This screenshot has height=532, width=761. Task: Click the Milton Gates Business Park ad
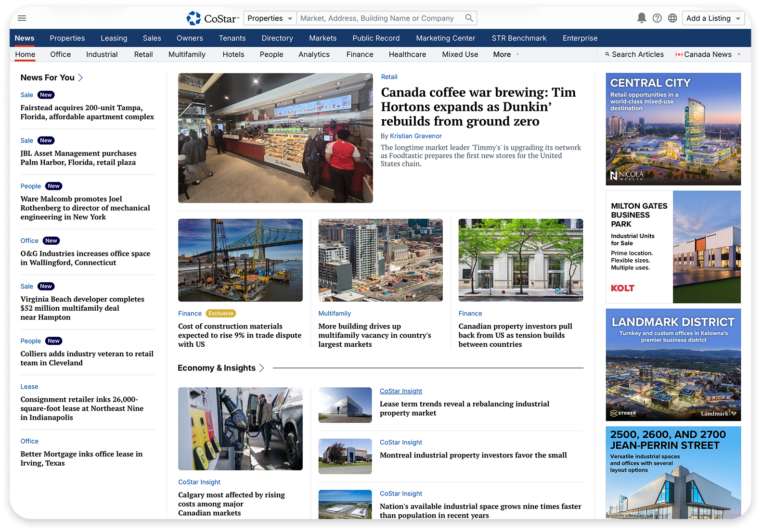click(x=673, y=247)
